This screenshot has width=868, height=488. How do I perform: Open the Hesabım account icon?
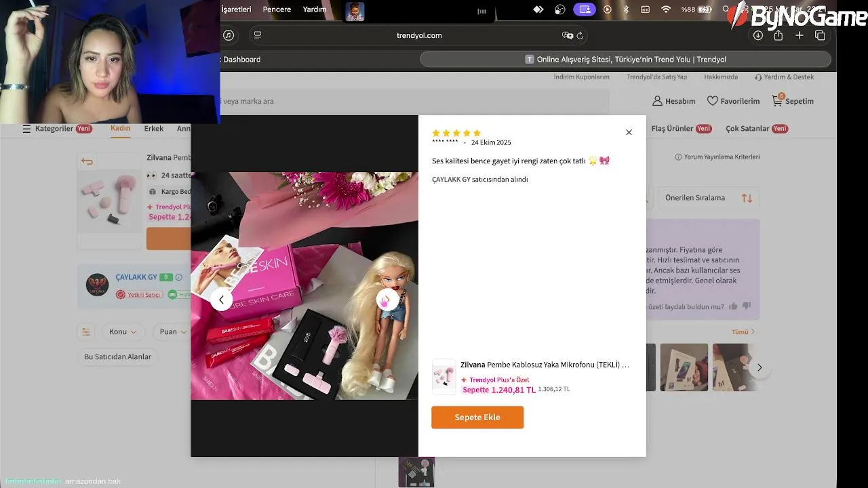[673, 101]
